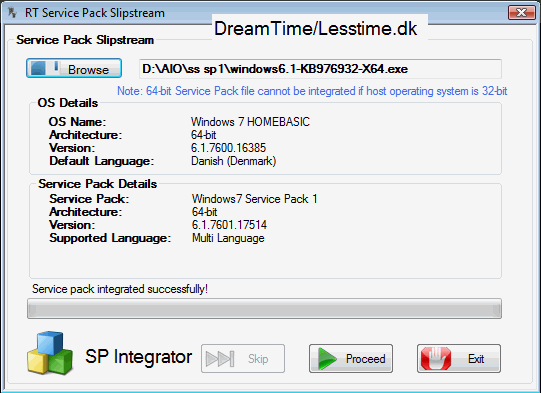Click the colored cubes SP Integrator logo
This screenshot has width=541, height=393.
click(x=50, y=353)
